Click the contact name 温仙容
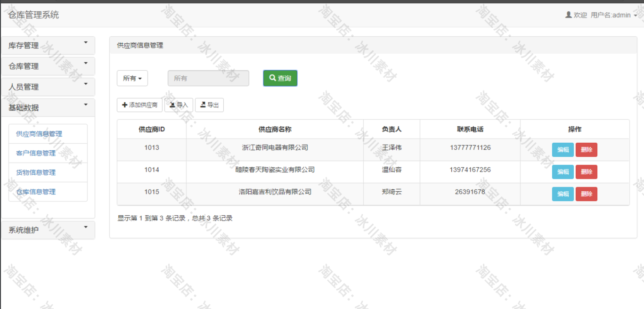Image resolution: width=644 pixels, height=309 pixels. coord(391,170)
